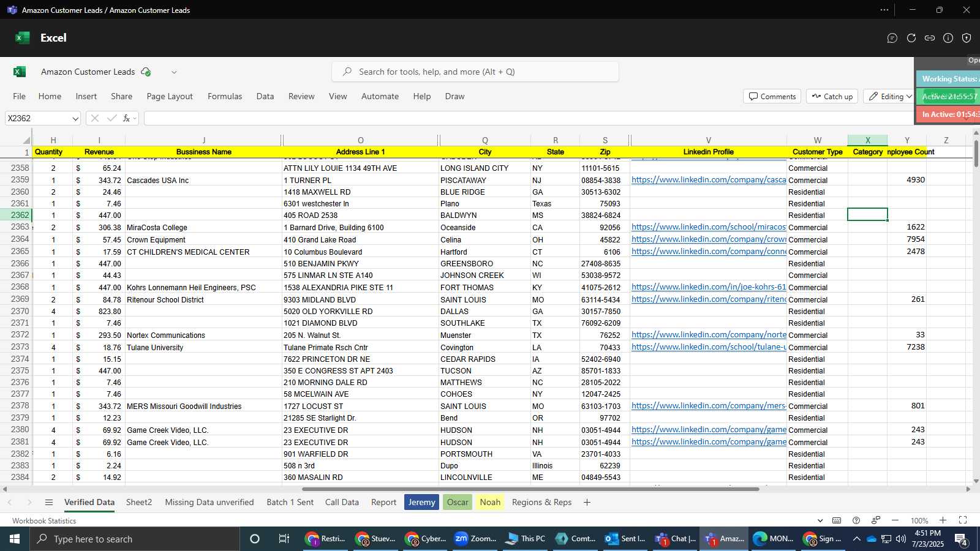Copy link using chain link icon

(x=930, y=38)
